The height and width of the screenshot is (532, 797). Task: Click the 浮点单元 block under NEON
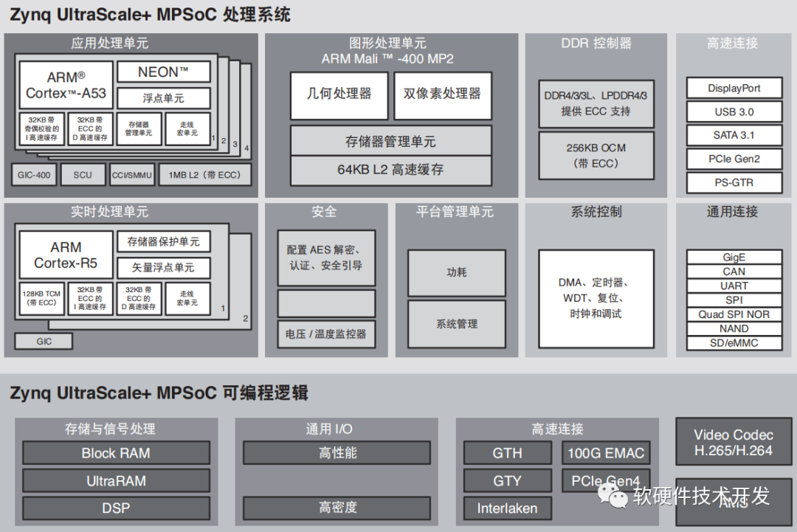[x=164, y=98]
